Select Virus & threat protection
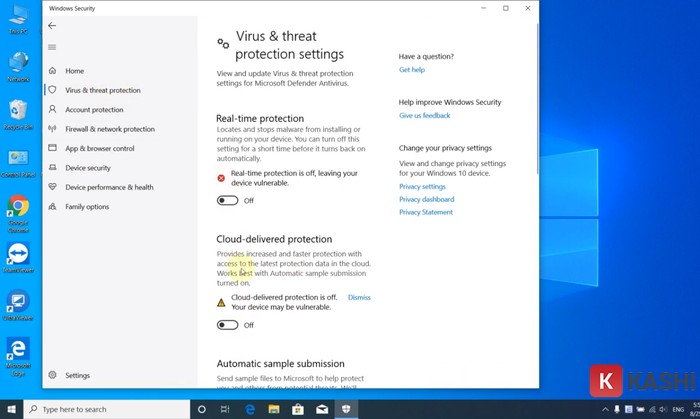This screenshot has height=419, width=700. (x=103, y=90)
